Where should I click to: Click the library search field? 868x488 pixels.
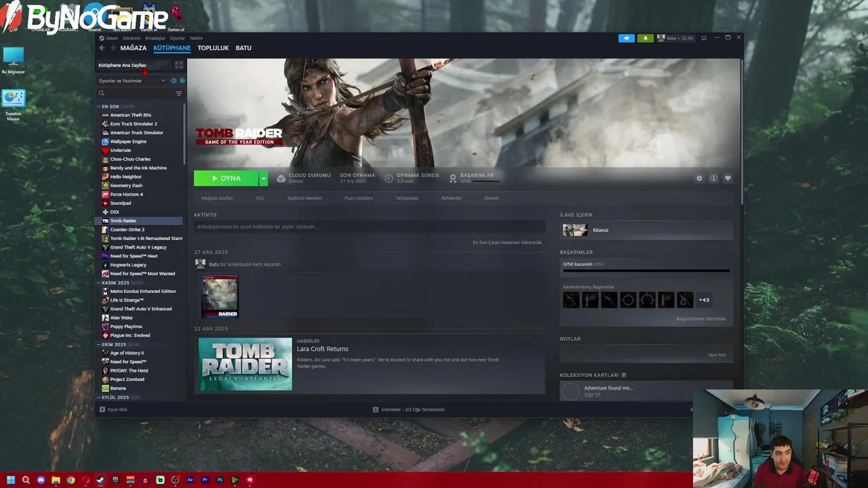136,94
